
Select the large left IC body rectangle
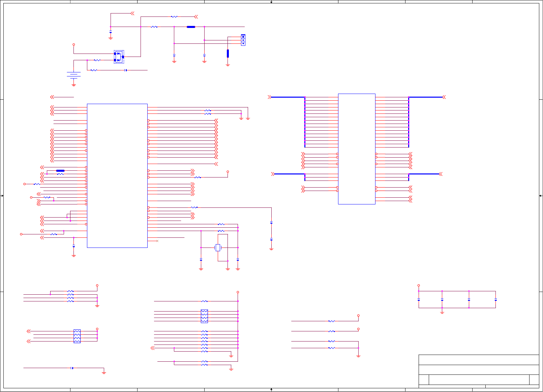tap(117, 176)
